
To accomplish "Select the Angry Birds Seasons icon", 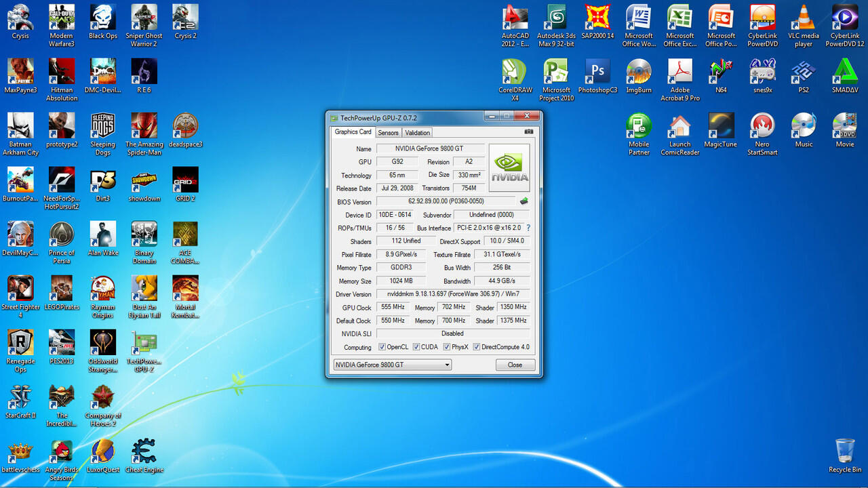I will click(62, 460).
